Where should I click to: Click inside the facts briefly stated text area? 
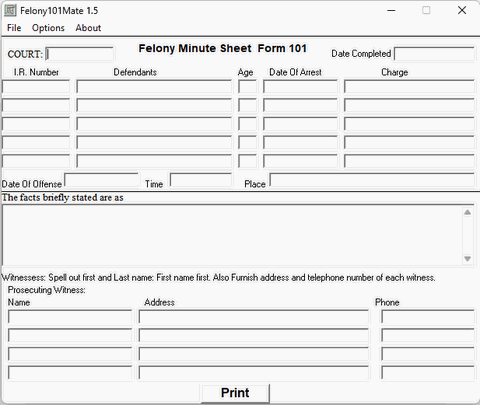(232, 235)
